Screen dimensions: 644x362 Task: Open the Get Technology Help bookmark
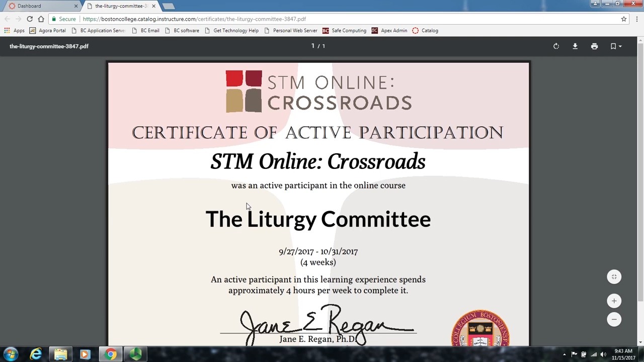(231, 31)
